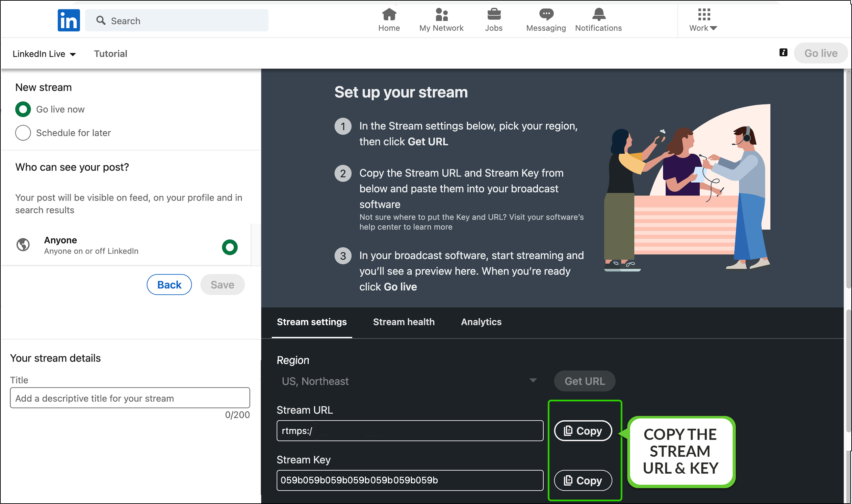Click the search magnifier icon

pyautogui.click(x=101, y=20)
